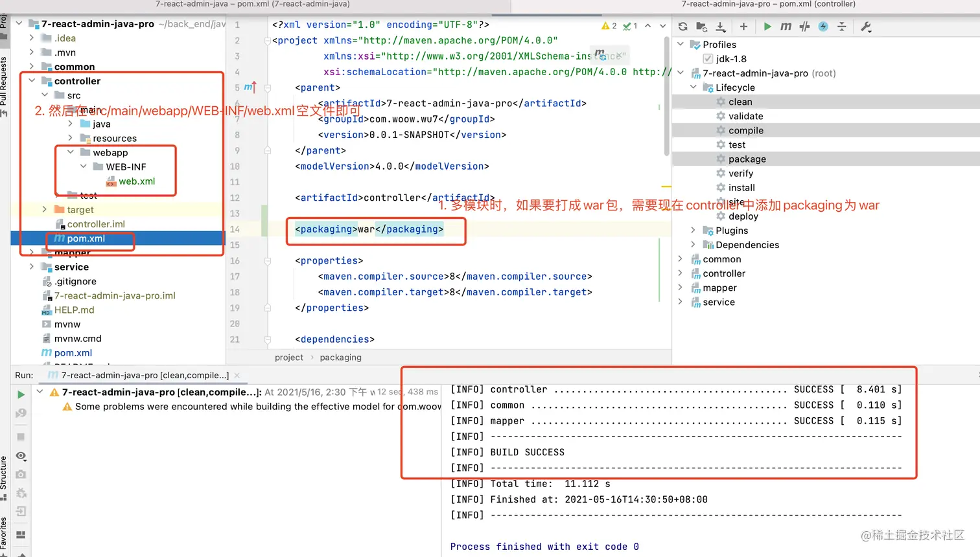Select .gitignore file in project tree

coord(75,281)
